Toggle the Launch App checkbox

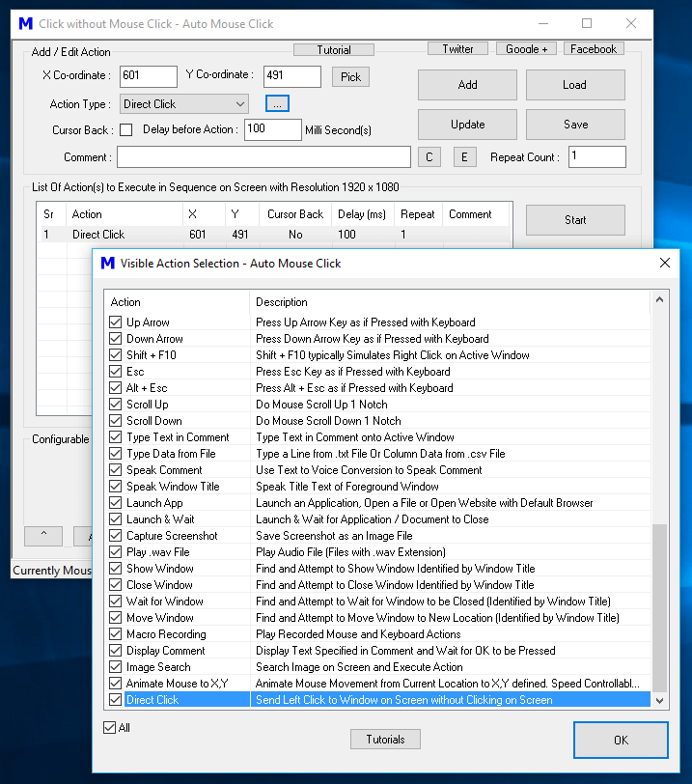pyautogui.click(x=116, y=502)
